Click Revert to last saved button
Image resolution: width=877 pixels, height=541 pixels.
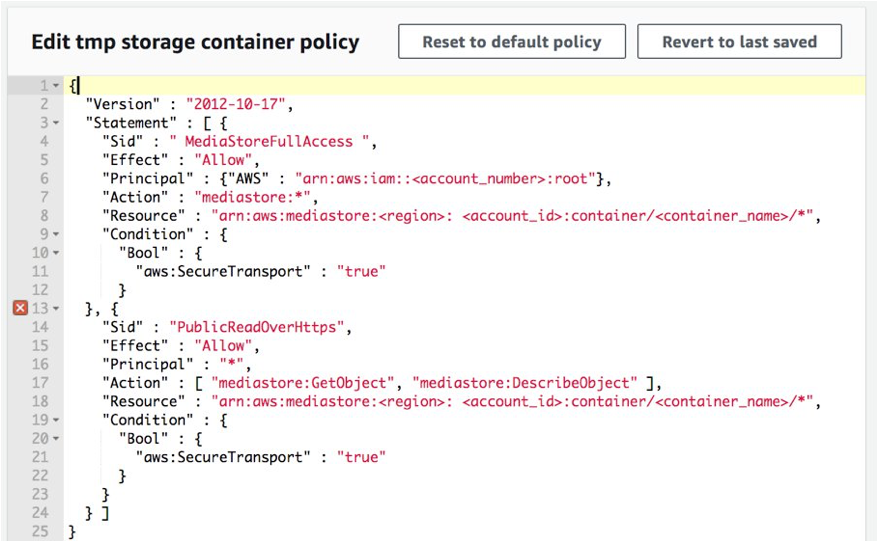739,41
